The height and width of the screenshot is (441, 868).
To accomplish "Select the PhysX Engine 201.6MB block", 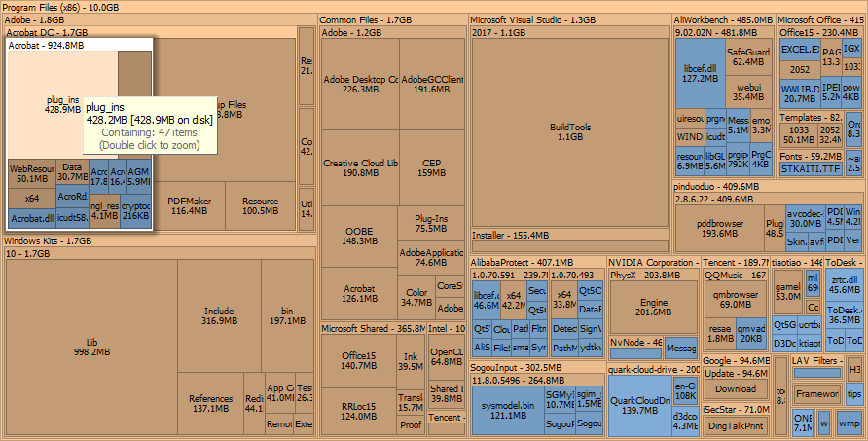I will pos(653,307).
